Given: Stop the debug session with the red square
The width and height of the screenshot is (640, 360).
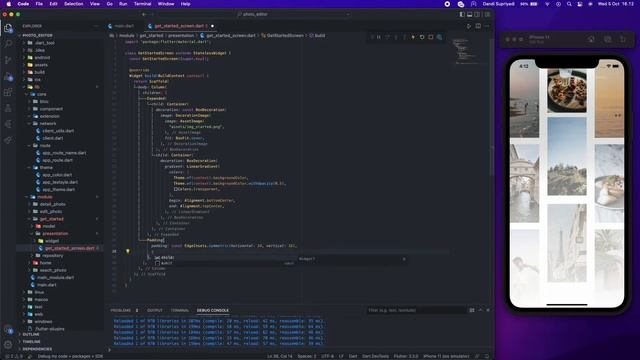Looking at the screenshot, I should (x=431, y=37).
